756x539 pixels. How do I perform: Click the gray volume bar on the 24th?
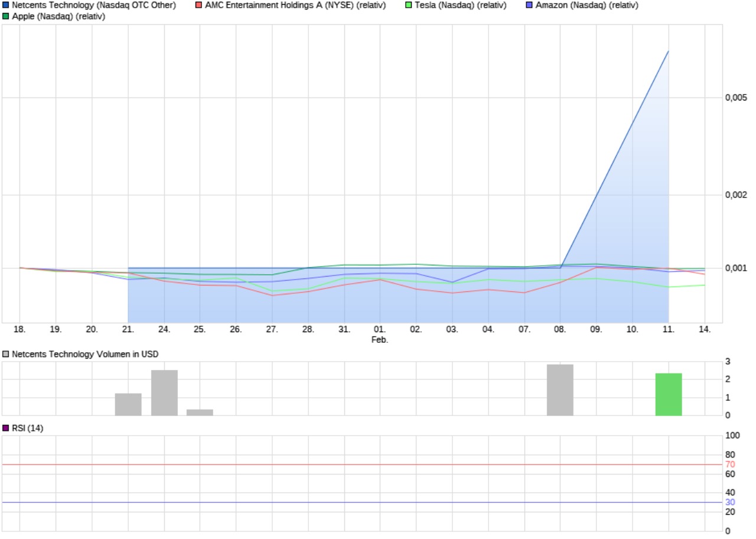pyautogui.click(x=164, y=392)
